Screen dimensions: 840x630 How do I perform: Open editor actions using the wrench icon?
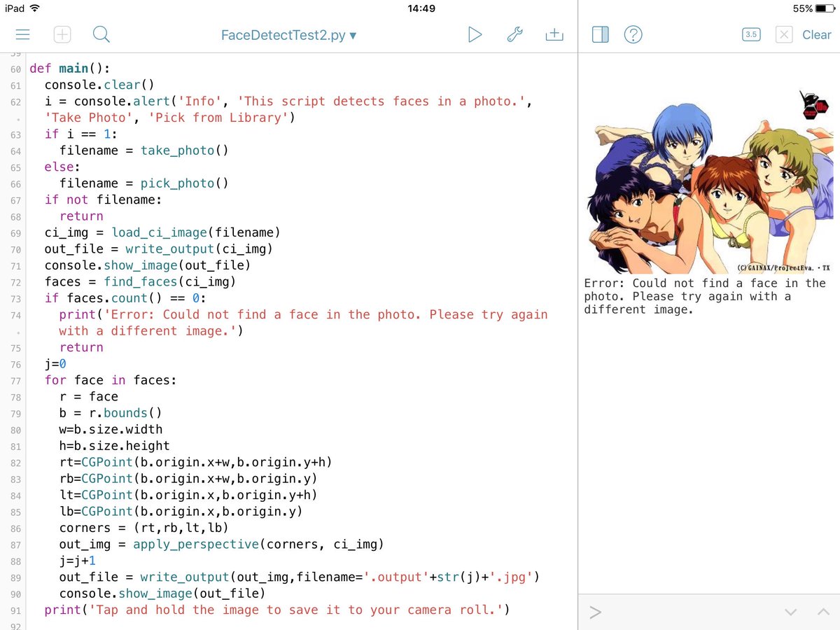514,34
